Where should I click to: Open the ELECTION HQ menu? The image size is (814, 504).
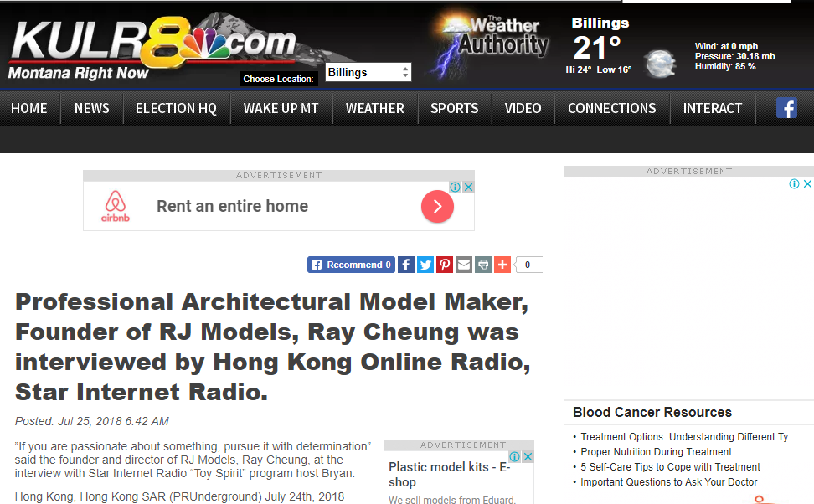[176, 108]
